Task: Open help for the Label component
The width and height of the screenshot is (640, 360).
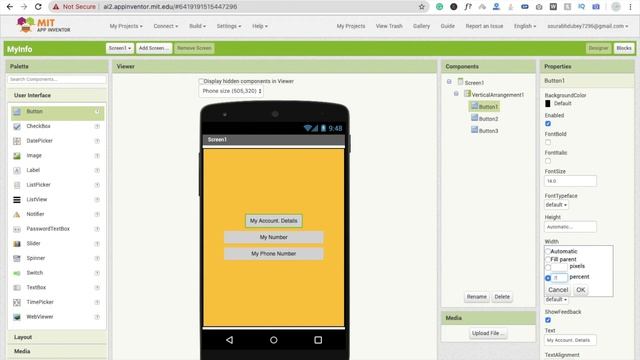Action: tap(97, 170)
